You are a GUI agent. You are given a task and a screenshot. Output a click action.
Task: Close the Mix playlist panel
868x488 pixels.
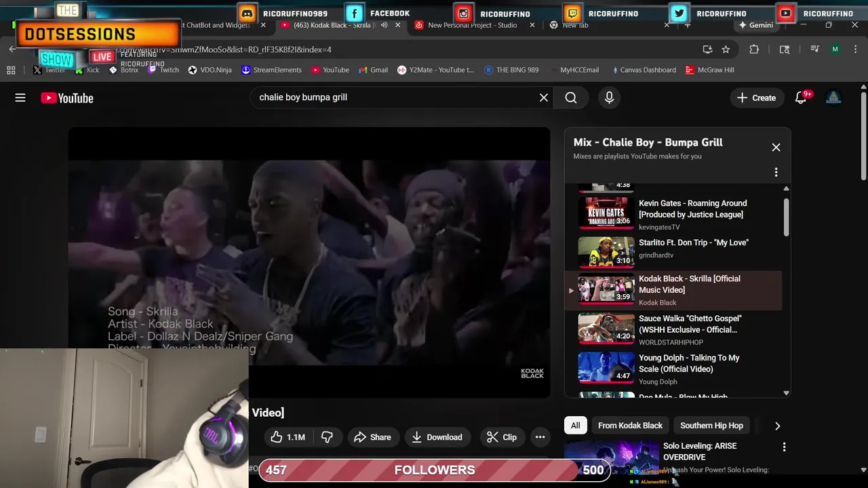pyautogui.click(x=776, y=147)
